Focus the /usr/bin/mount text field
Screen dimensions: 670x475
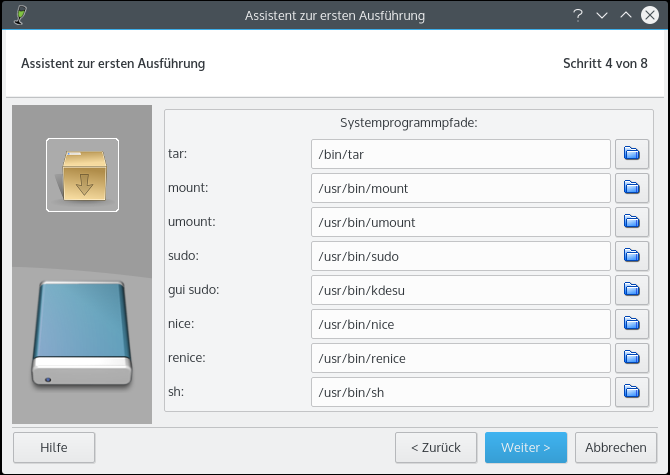[x=460, y=188]
